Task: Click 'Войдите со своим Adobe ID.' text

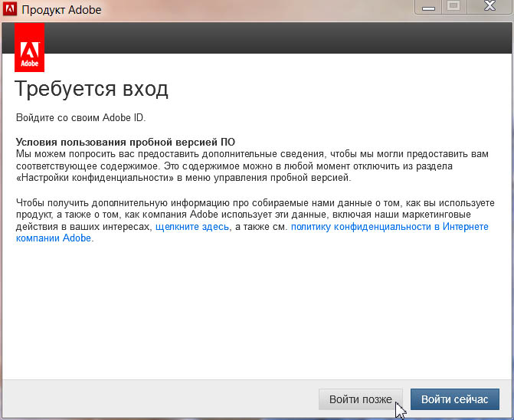Action: pos(80,117)
